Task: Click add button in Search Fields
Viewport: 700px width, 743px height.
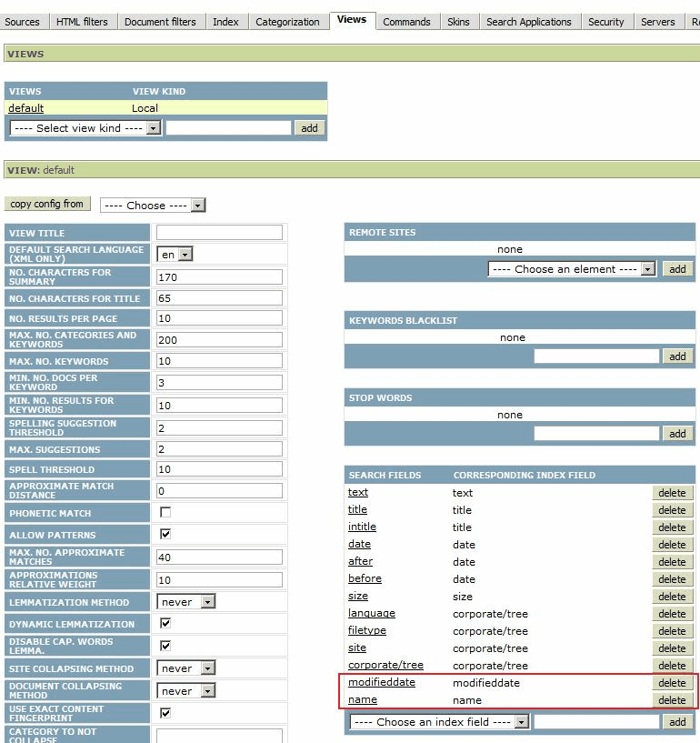Action: click(x=677, y=722)
